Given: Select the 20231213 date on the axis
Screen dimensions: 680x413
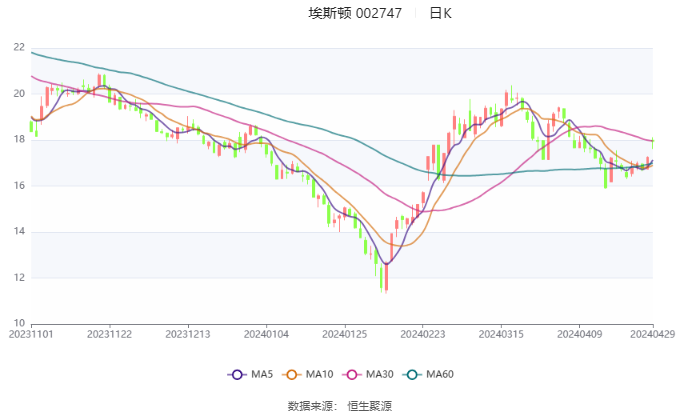Looking at the screenshot, I should click(188, 334).
